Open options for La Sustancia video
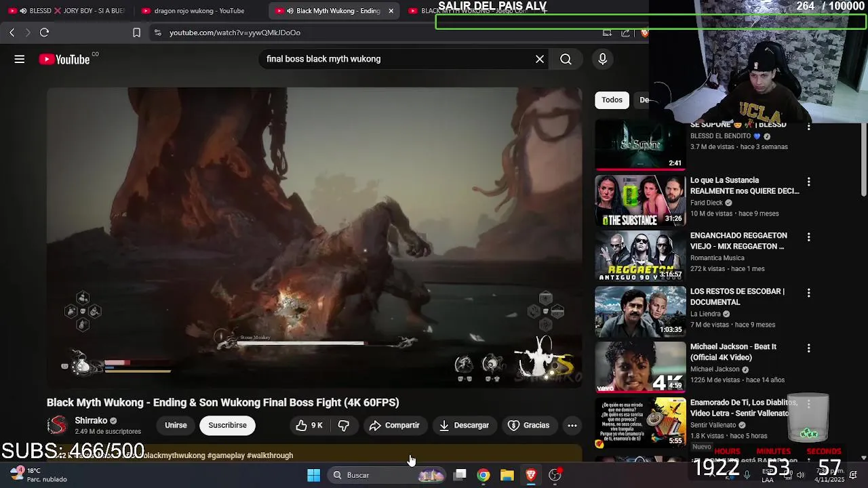The image size is (868, 488). [808, 182]
